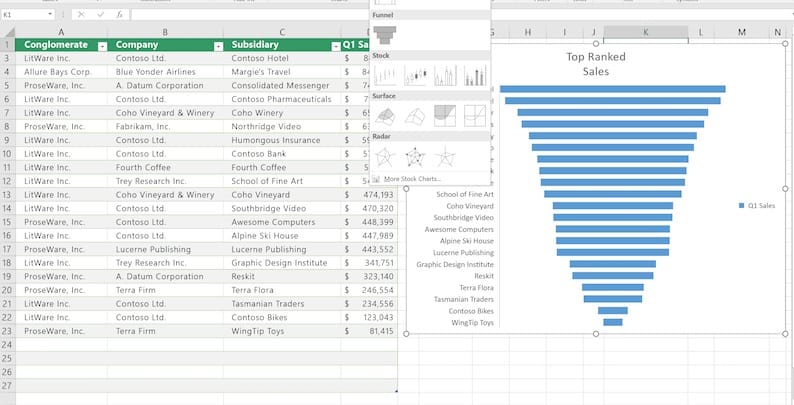794x405 pixels.
Task: Click the Q1 Sales legend entry
Action: 757,206
